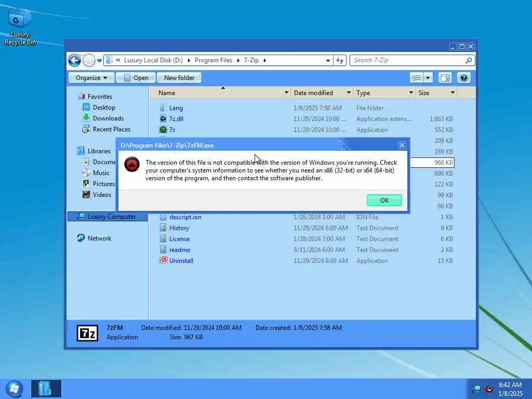
Task: Click the Uninstall red X icon
Action: point(163,260)
